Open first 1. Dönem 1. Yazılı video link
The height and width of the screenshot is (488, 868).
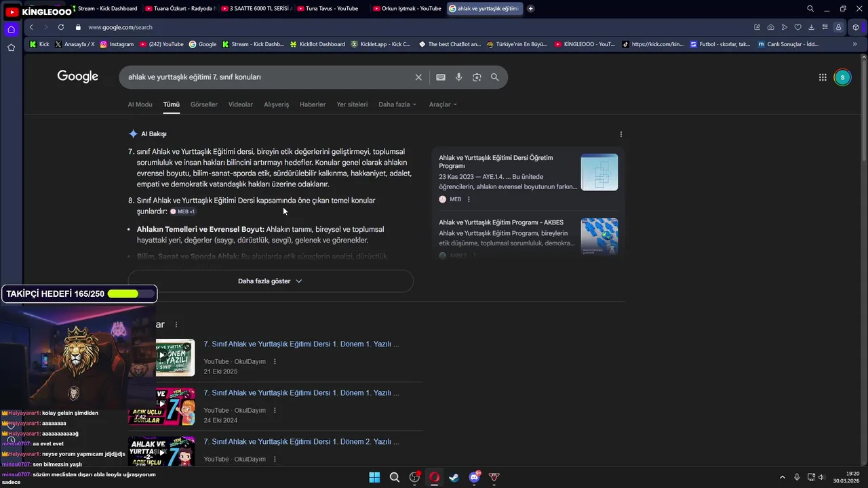(x=301, y=344)
